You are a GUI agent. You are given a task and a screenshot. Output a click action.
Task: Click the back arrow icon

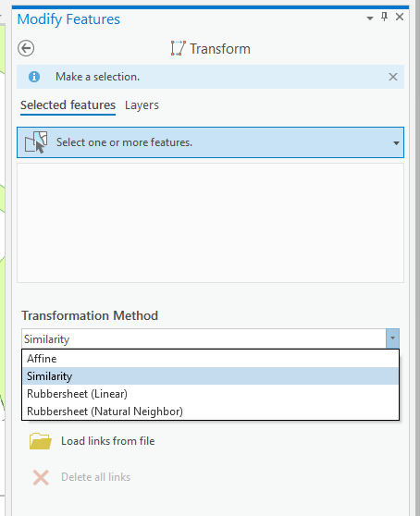tap(26, 48)
